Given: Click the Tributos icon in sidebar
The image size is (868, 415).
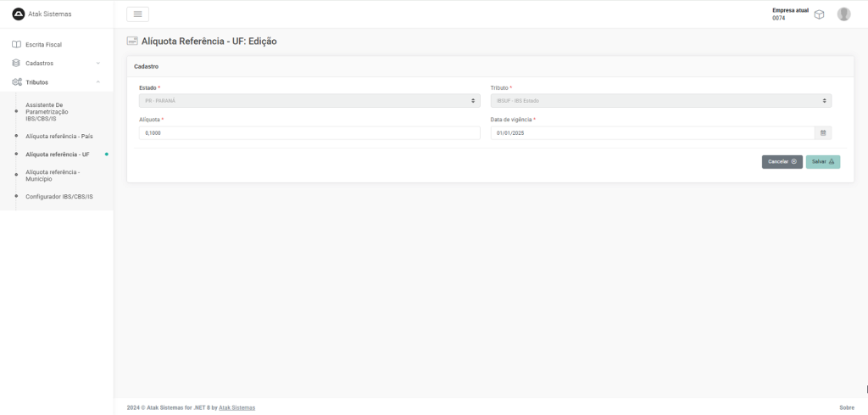Looking at the screenshot, I should point(16,82).
